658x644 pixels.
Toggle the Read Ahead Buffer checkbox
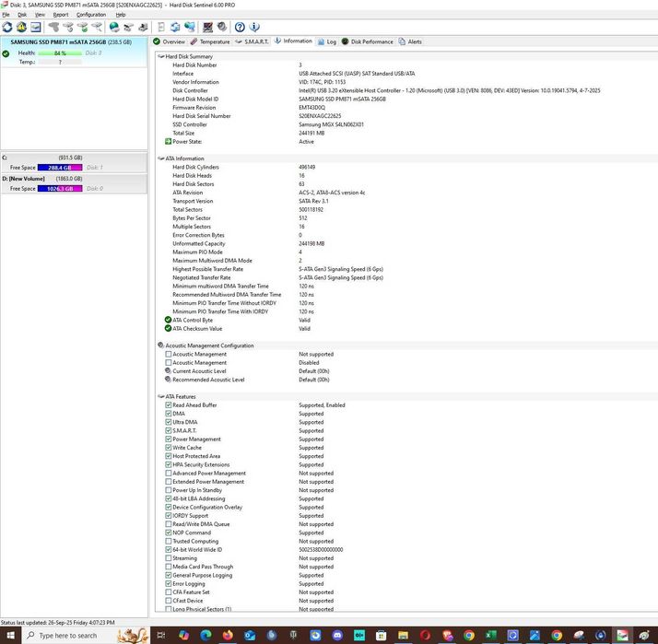[169, 404]
